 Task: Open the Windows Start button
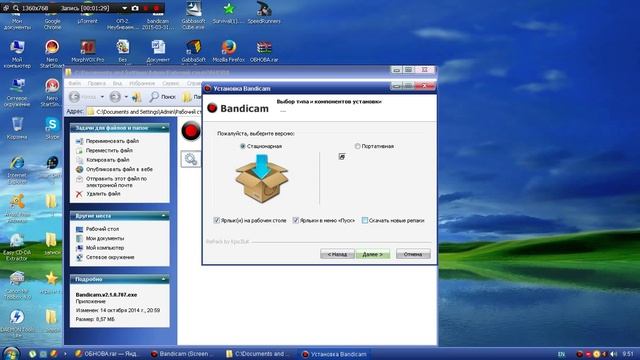[x=11, y=353]
